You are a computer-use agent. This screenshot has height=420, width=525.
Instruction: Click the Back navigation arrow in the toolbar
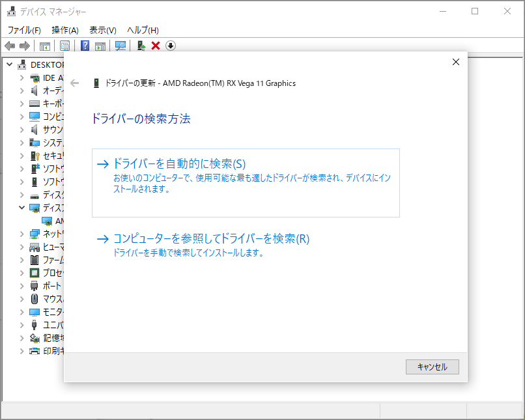9,46
